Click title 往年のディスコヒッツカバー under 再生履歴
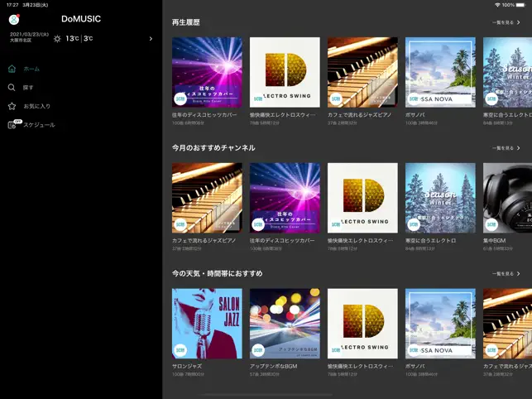The image size is (532, 399). [x=204, y=115]
